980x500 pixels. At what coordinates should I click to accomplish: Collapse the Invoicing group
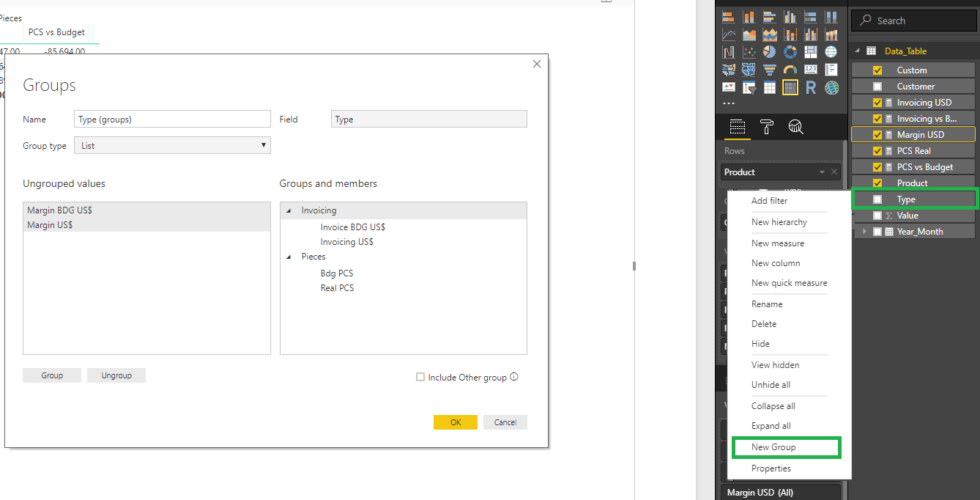coord(289,210)
